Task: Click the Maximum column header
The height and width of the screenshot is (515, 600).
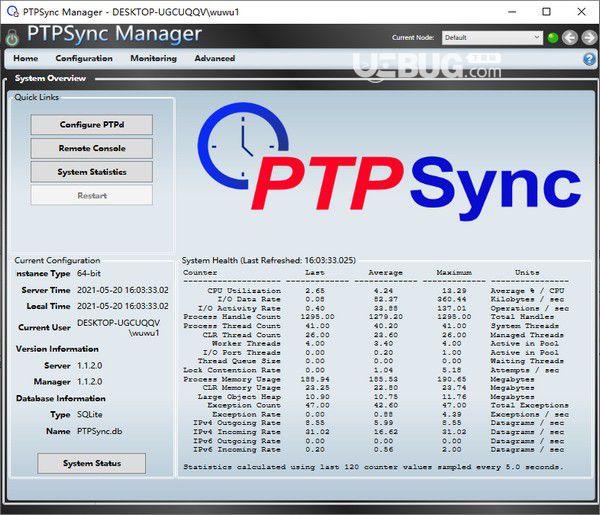Action: click(x=454, y=272)
